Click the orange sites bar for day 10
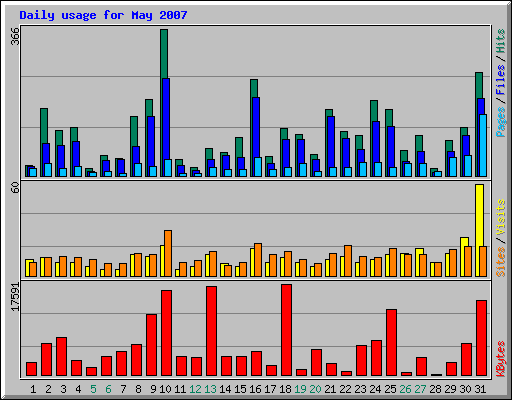 pyautogui.click(x=168, y=253)
